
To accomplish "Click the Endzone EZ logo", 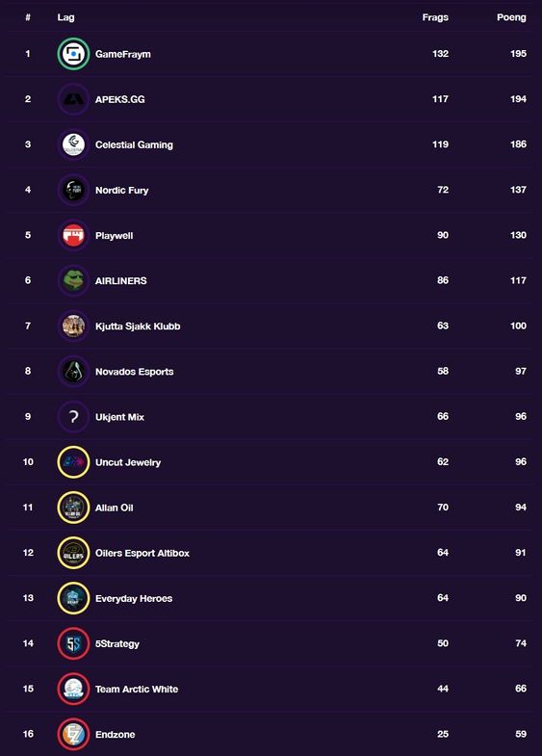I will [73, 734].
